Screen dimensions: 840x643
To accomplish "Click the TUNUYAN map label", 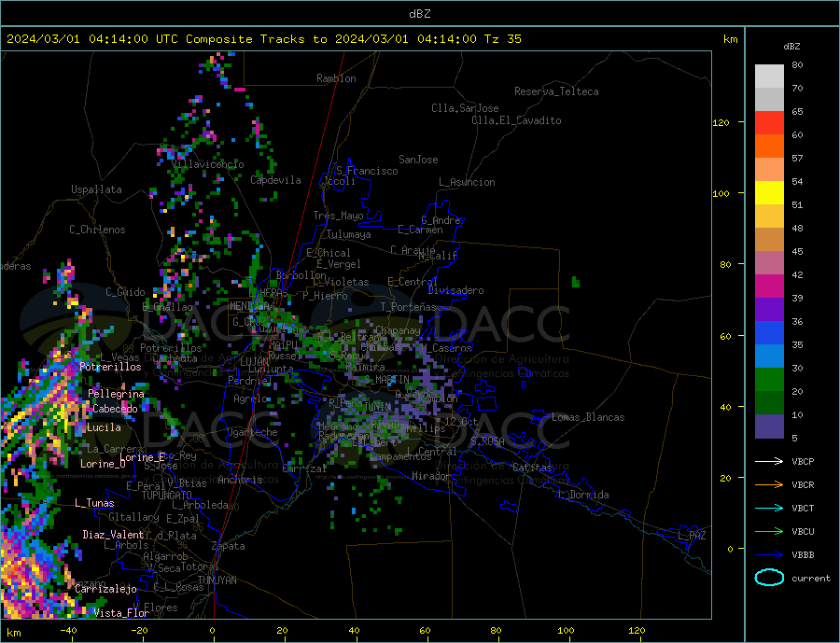I will tap(217, 580).
